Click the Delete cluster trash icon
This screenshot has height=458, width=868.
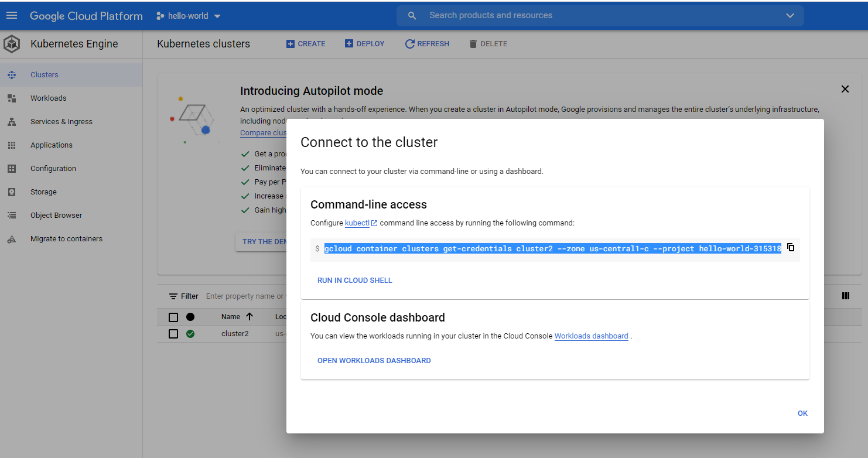(473, 43)
